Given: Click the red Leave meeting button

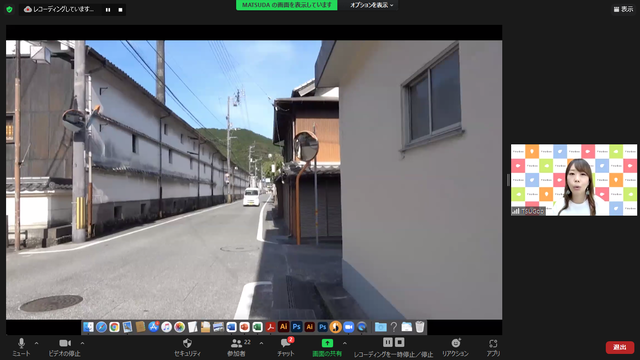Looking at the screenshot, I should (620, 347).
